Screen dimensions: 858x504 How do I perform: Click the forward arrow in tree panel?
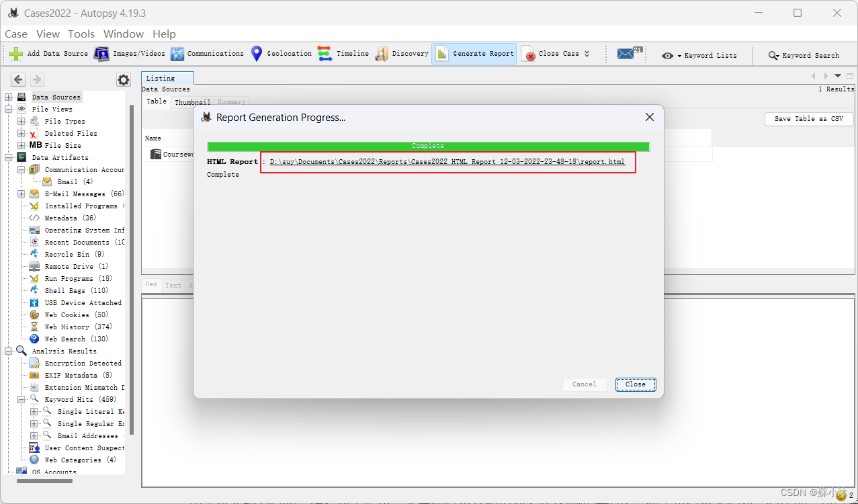pos(36,80)
